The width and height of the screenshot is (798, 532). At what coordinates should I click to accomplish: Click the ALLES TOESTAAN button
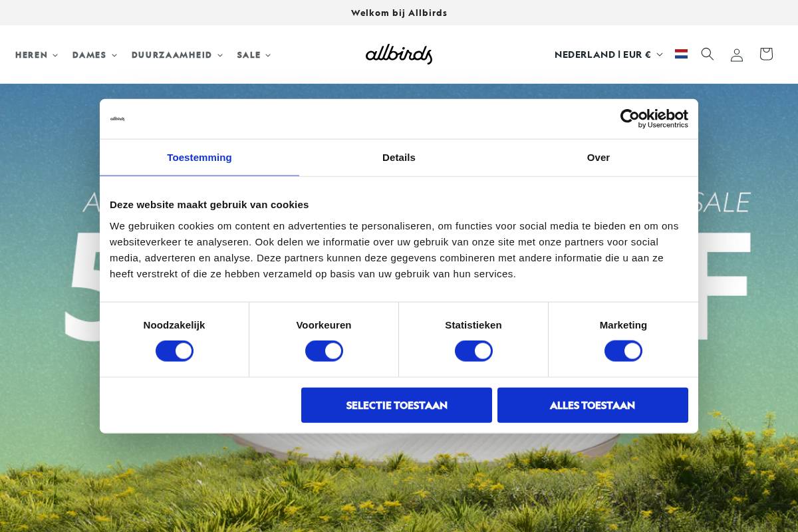click(x=592, y=405)
